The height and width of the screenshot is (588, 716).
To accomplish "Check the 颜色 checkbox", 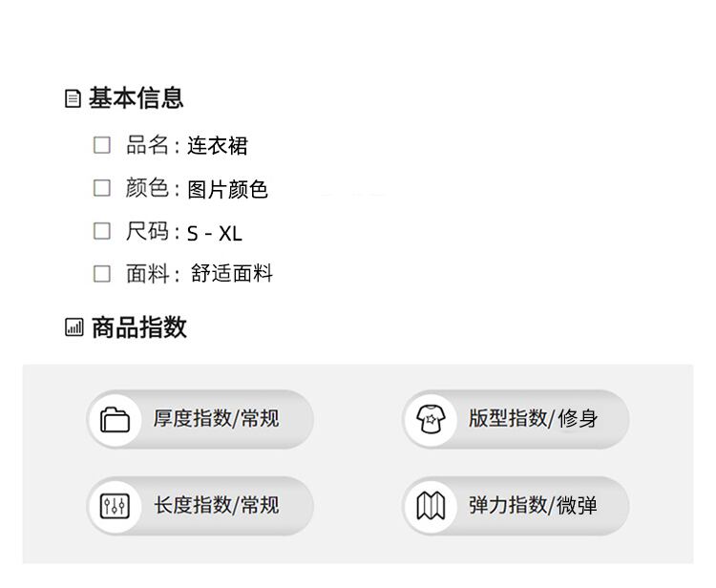I will [x=101, y=188].
